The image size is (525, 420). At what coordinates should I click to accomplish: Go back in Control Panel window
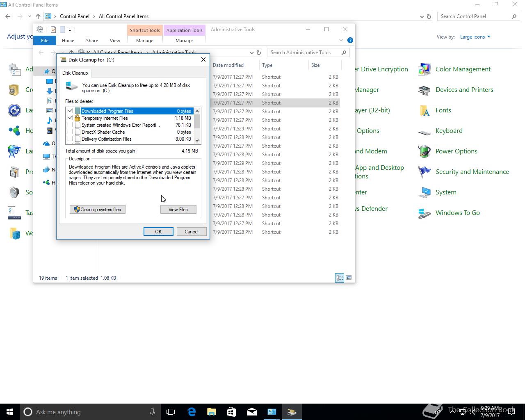(8, 16)
